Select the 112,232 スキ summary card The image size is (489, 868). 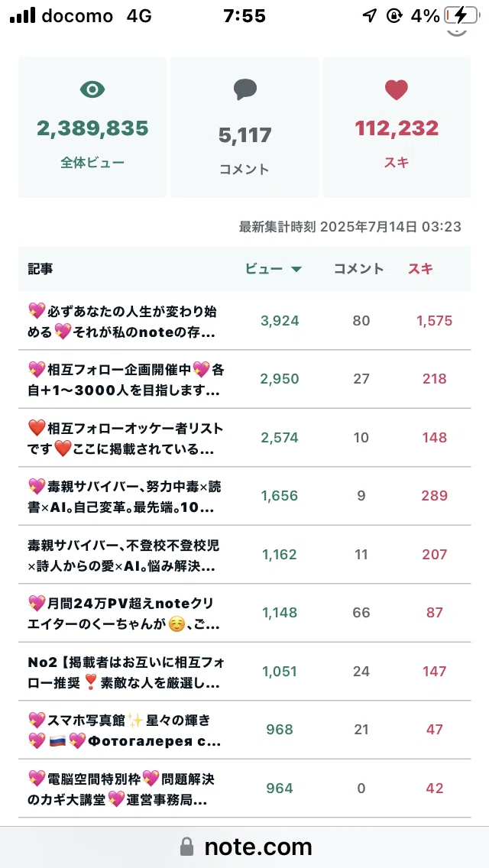(397, 128)
